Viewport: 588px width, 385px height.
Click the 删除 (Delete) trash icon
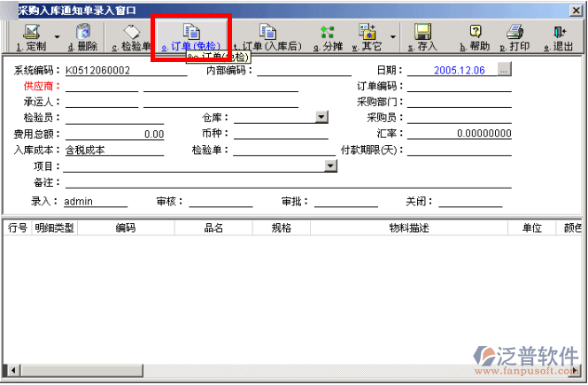pyautogui.click(x=82, y=37)
